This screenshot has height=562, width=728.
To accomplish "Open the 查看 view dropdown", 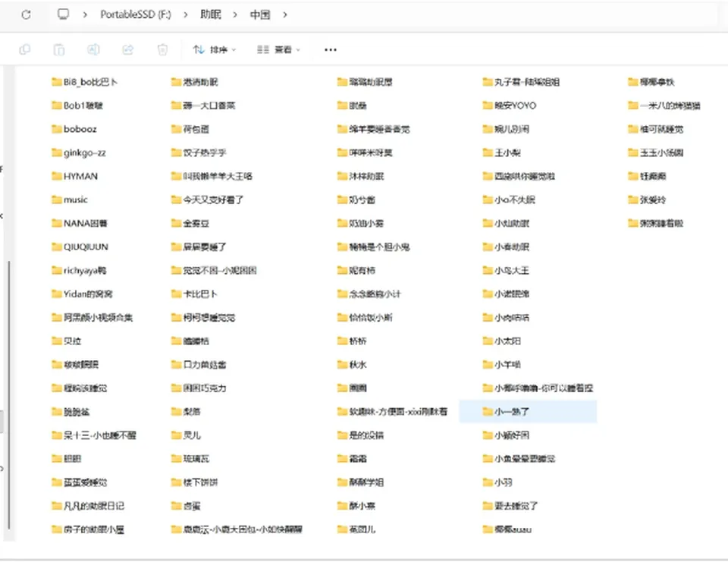I will 278,49.
